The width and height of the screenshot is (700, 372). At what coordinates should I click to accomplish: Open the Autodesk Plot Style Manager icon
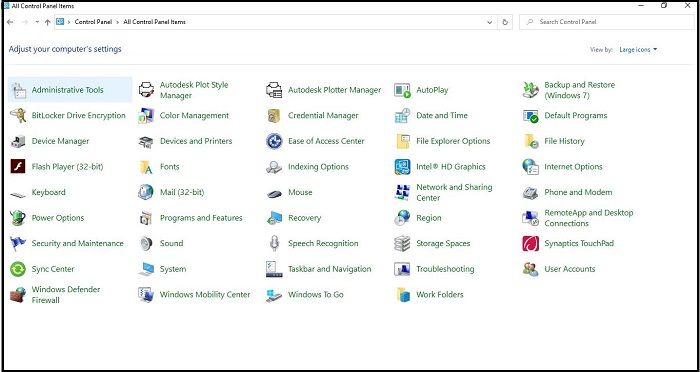click(146, 90)
